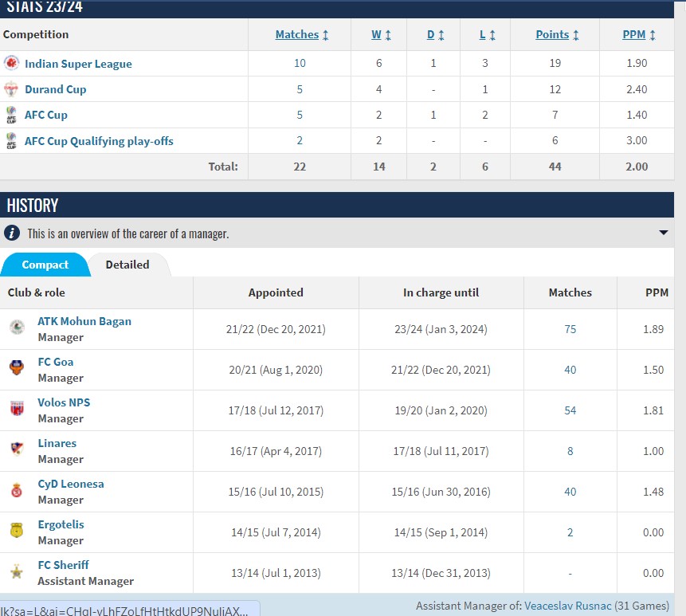Open the CyD Leonesa club link
The height and width of the screenshot is (616, 686).
[x=71, y=484]
